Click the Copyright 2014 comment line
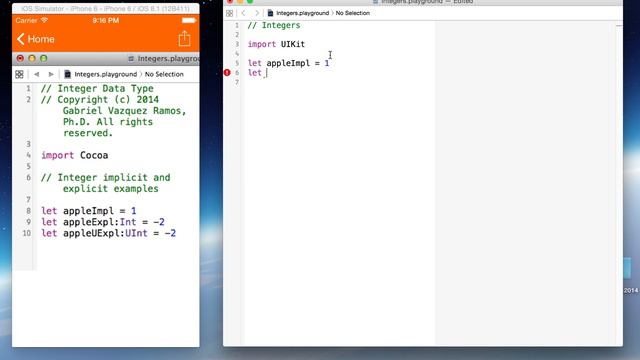The image size is (640, 360). [113, 116]
